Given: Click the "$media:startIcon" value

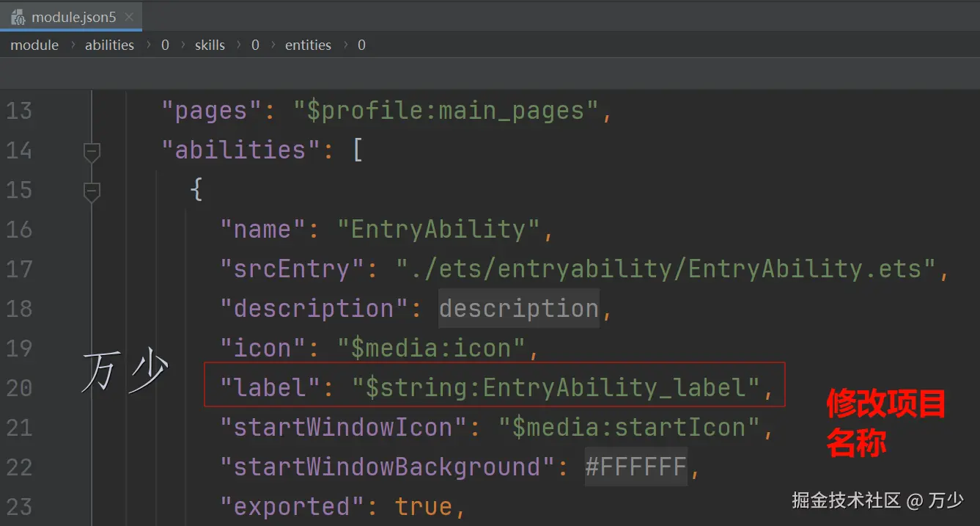Looking at the screenshot, I should tap(630, 428).
